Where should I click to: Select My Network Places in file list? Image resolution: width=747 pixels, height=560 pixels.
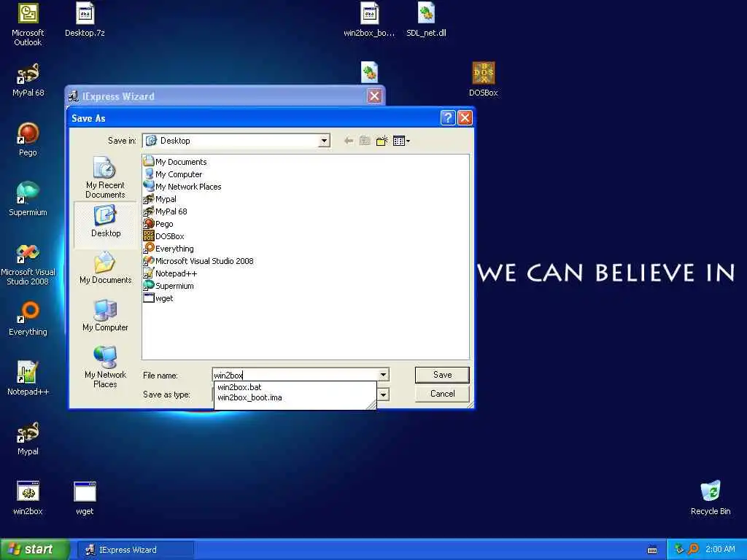click(182, 187)
